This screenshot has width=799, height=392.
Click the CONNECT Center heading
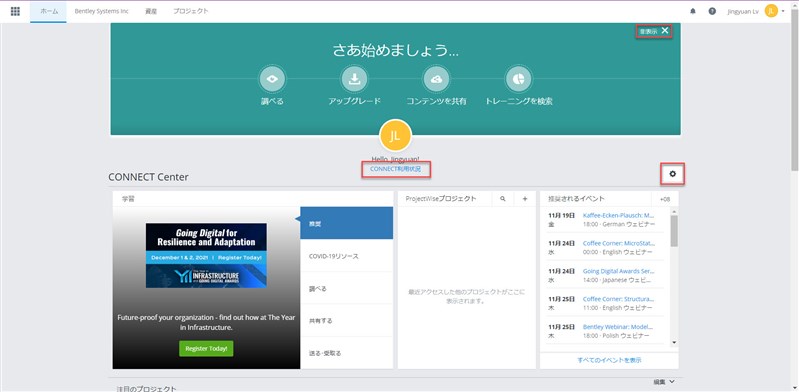pos(148,177)
